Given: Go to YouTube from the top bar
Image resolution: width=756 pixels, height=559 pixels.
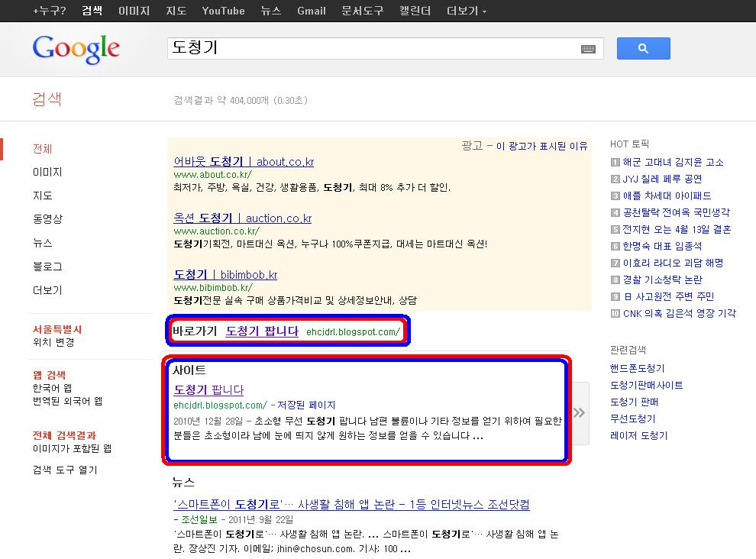Looking at the screenshot, I should pyautogui.click(x=223, y=11).
